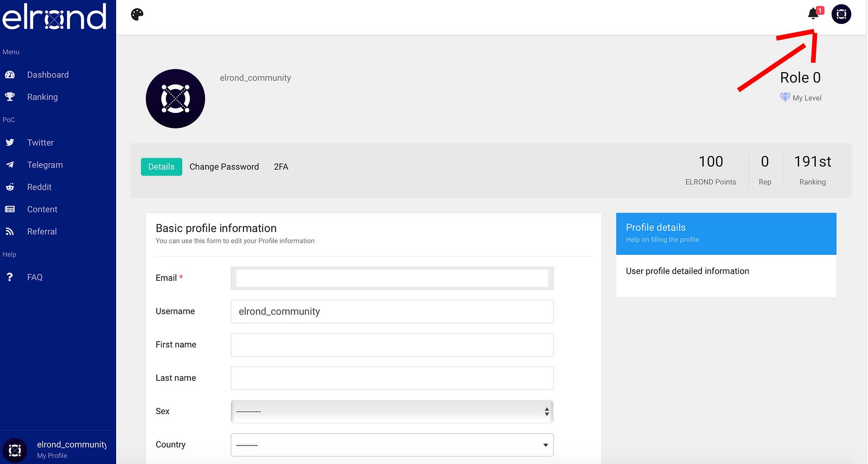Viewport: 868px width, 464px height.
Task: Click the My Profile link in sidebar footer
Action: [52, 456]
